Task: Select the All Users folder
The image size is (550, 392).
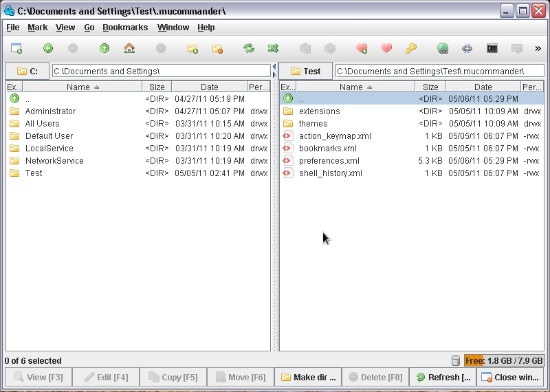Action: 138,124
